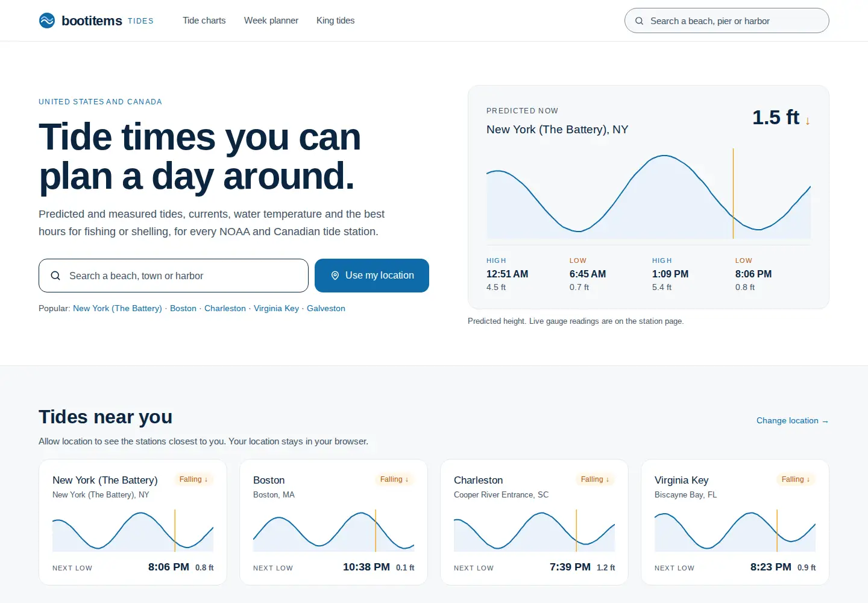The width and height of the screenshot is (868, 603).
Task: Click the New York (The Battery), NY panel title
Action: point(558,129)
